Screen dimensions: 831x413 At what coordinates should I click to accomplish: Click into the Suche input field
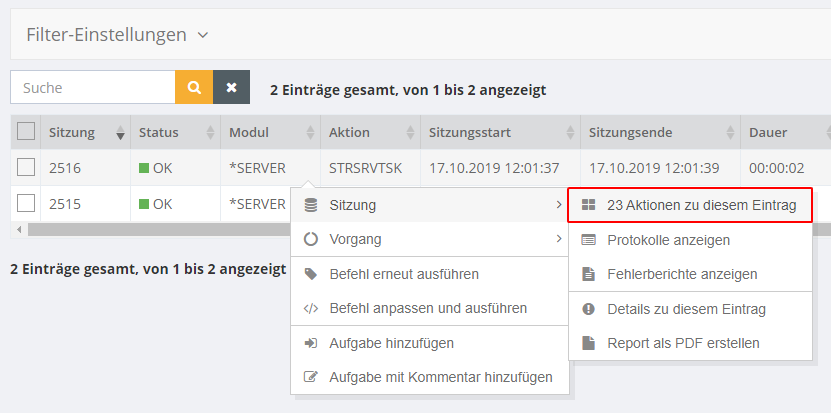tap(92, 87)
